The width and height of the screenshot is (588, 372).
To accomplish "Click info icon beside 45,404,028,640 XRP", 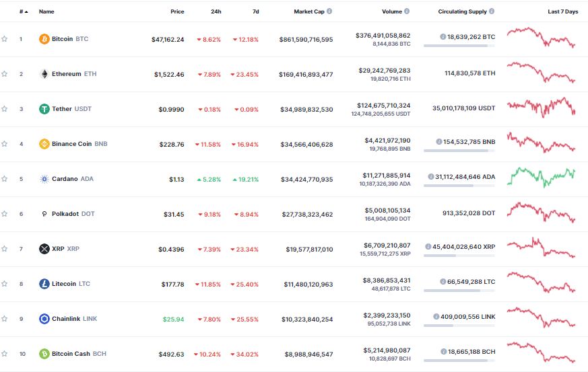I will click(428, 246).
